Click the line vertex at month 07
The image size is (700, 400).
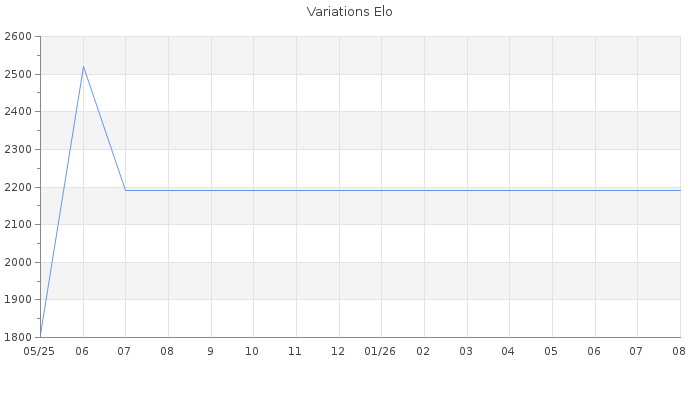pyautogui.click(x=125, y=191)
